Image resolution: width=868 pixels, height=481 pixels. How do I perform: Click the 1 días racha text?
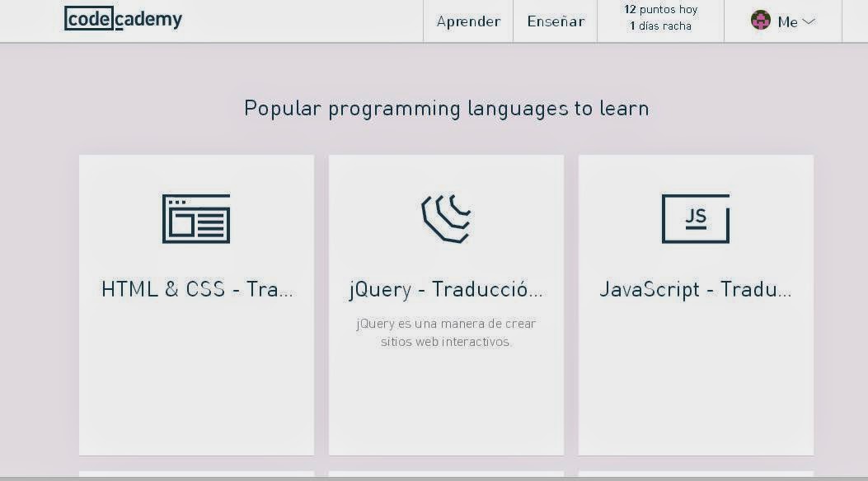[x=660, y=26]
